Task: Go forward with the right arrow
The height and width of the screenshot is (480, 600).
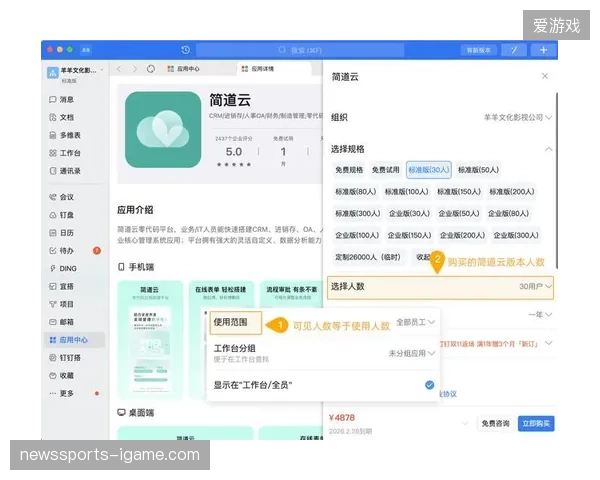Action: point(135,69)
